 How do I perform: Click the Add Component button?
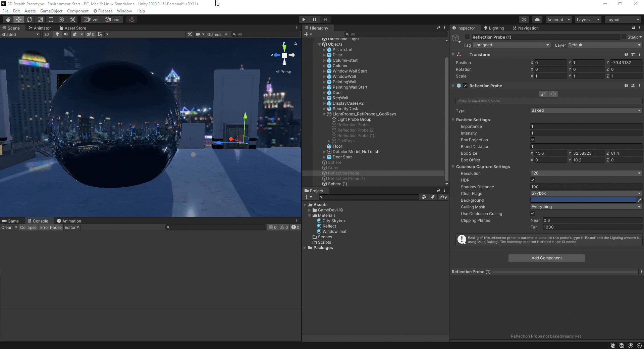pos(546,258)
